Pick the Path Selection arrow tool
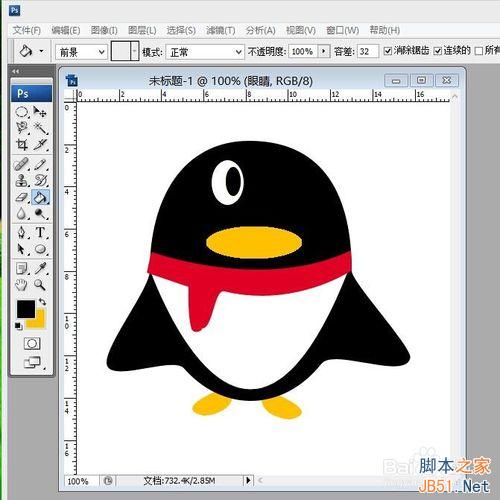500x500 pixels. pyautogui.click(x=22, y=249)
